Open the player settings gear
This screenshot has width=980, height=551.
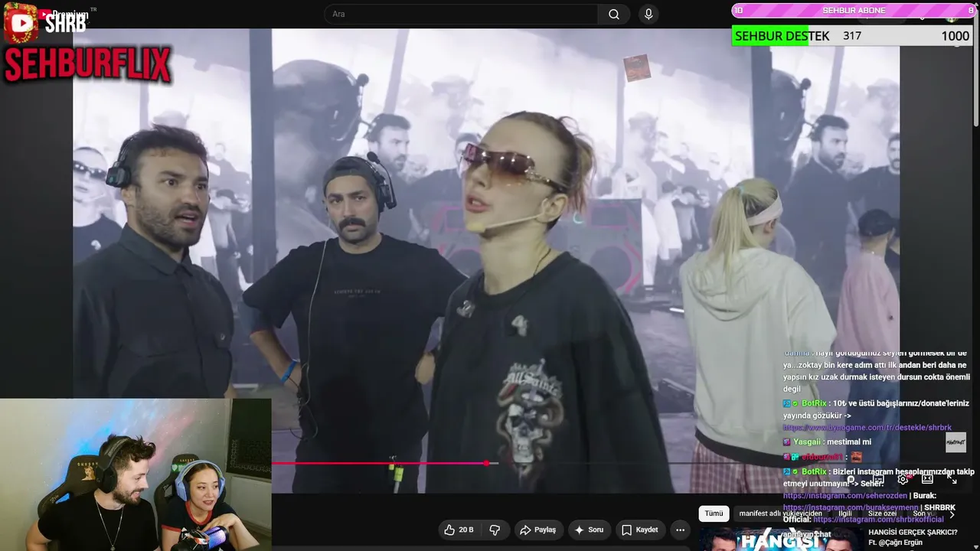tap(903, 479)
